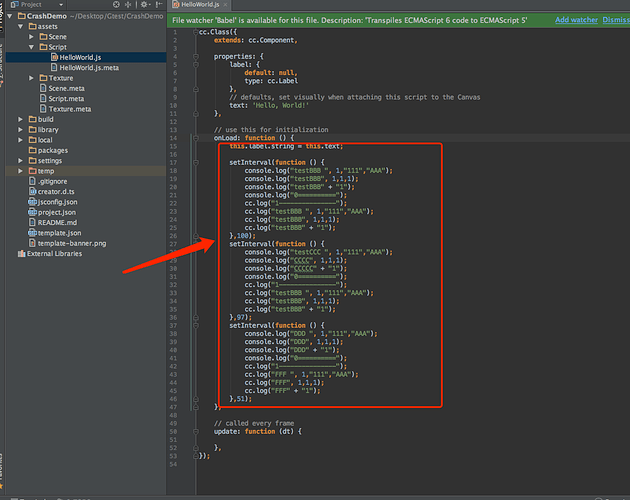Click the README.md file icon
The height and width of the screenshot is (500, 630).
pos(30,222)
